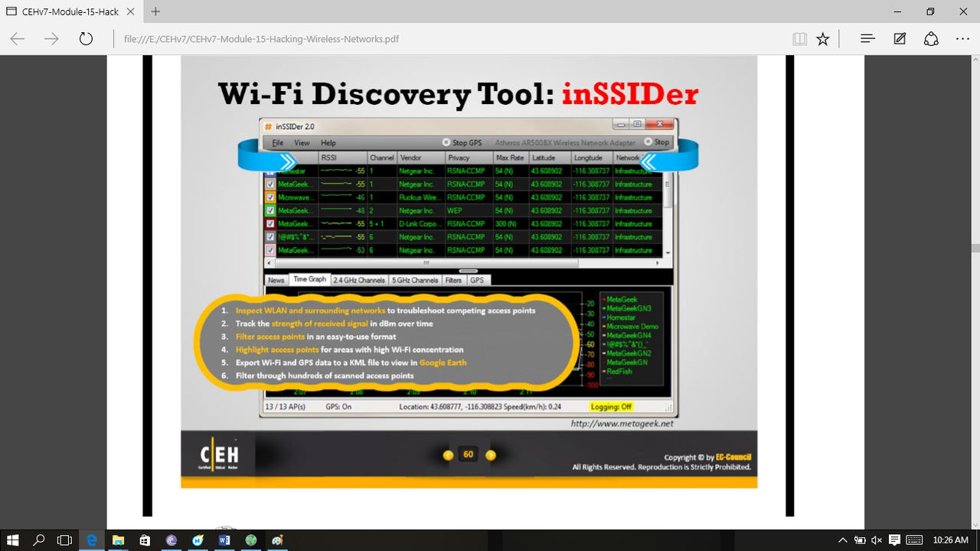
Task: Show hidden system tray icons
Action: click(843, 540)
